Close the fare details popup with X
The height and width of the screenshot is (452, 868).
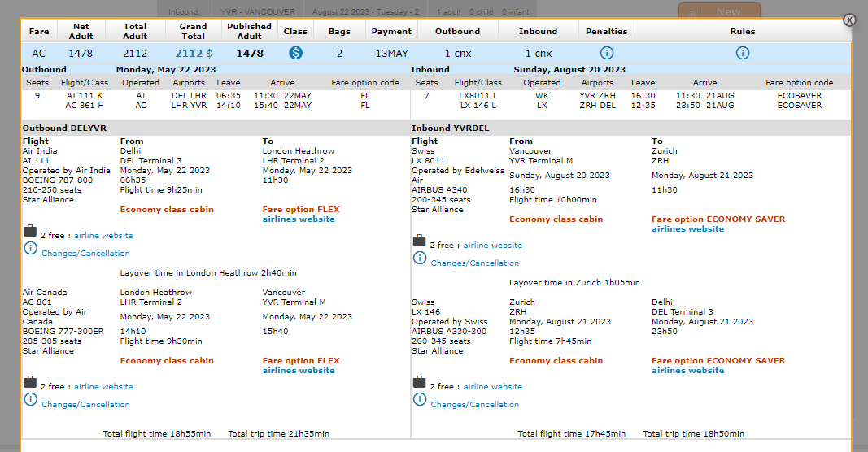[849, 20]
